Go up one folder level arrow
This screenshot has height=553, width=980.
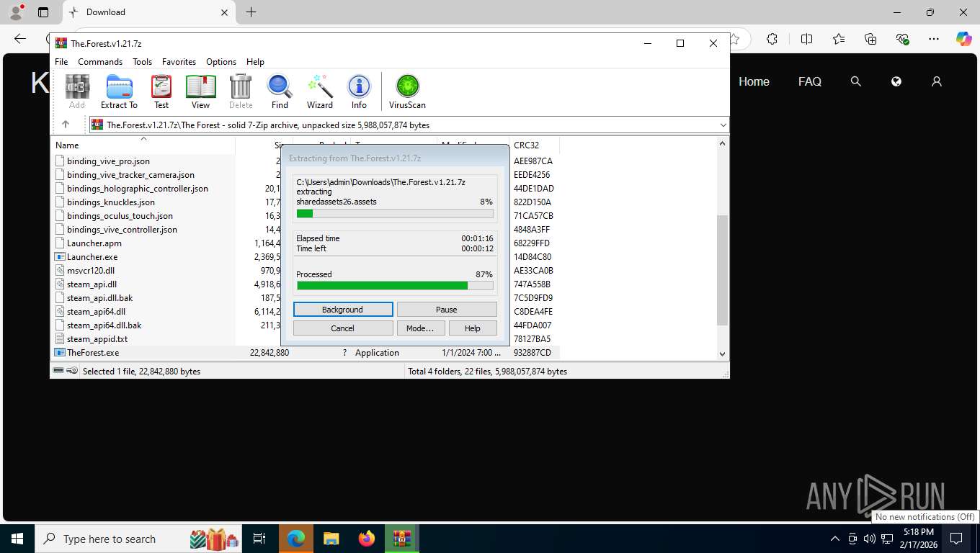point(66,125)
